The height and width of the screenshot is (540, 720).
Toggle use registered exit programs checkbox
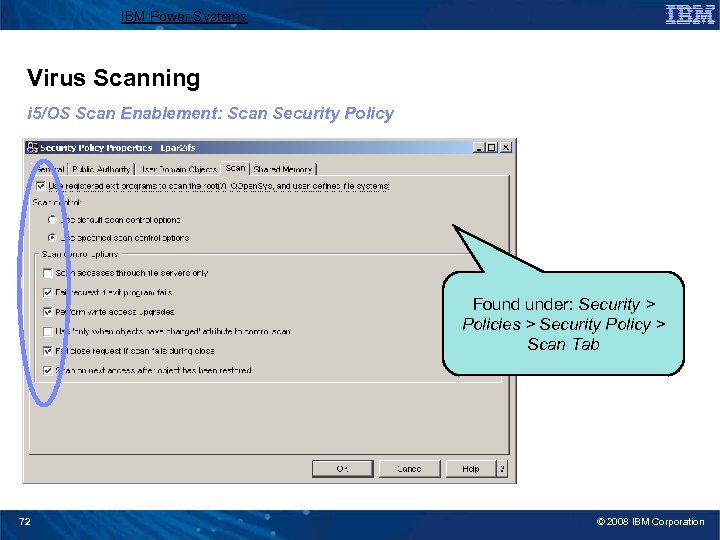pyautogui.click(x=40, y=186)
